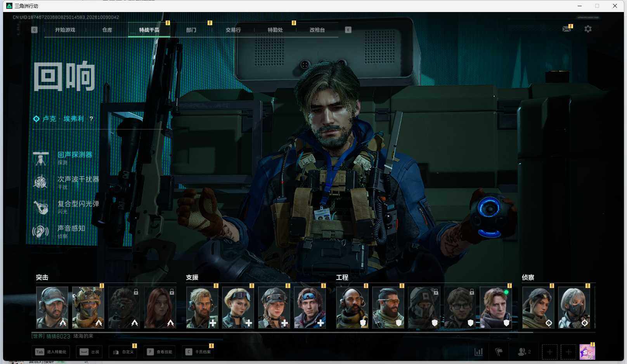Click the world chat message line
627x364 pixels.
coord(62,336)
